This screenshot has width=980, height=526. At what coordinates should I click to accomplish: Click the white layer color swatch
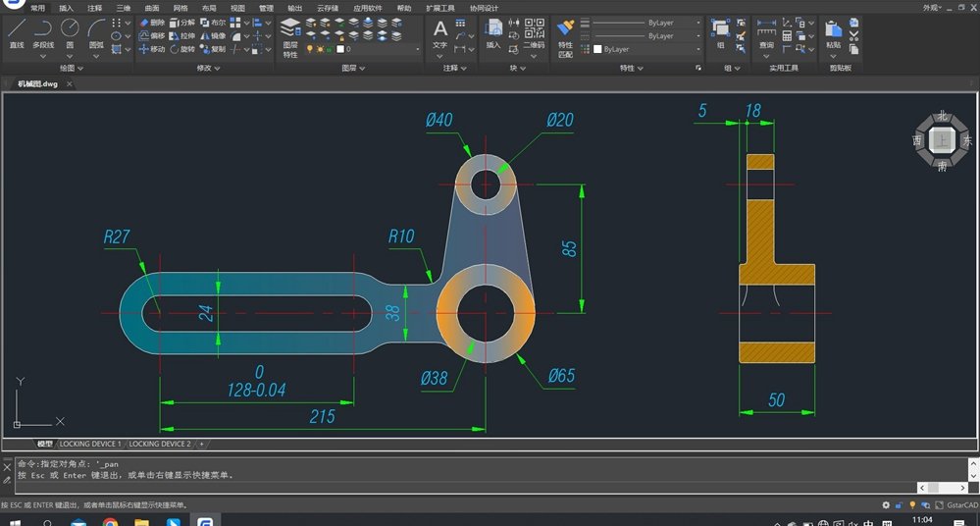point(340,49)
